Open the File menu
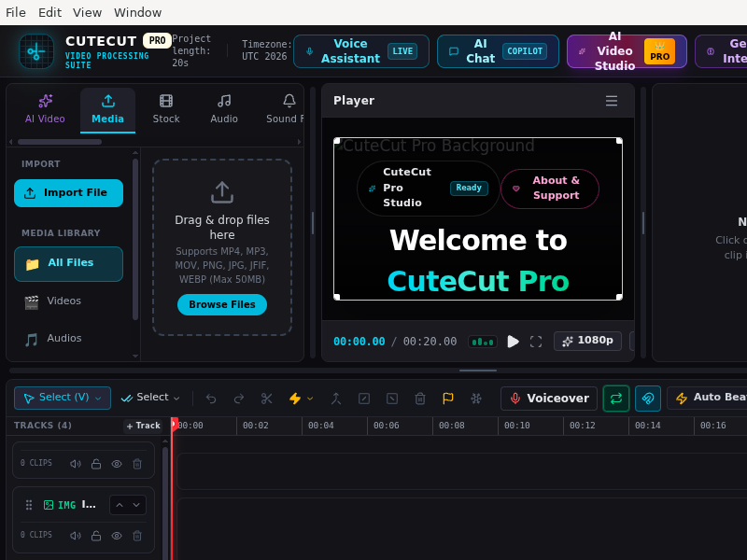This screenshot has height=560, width=747. tap(16, 12)
